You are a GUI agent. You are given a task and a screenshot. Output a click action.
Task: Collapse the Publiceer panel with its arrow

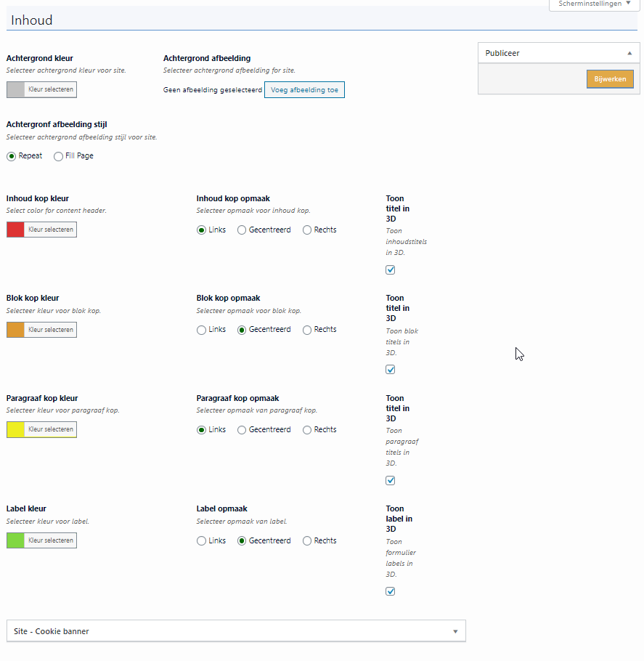(x=629, y=54)
